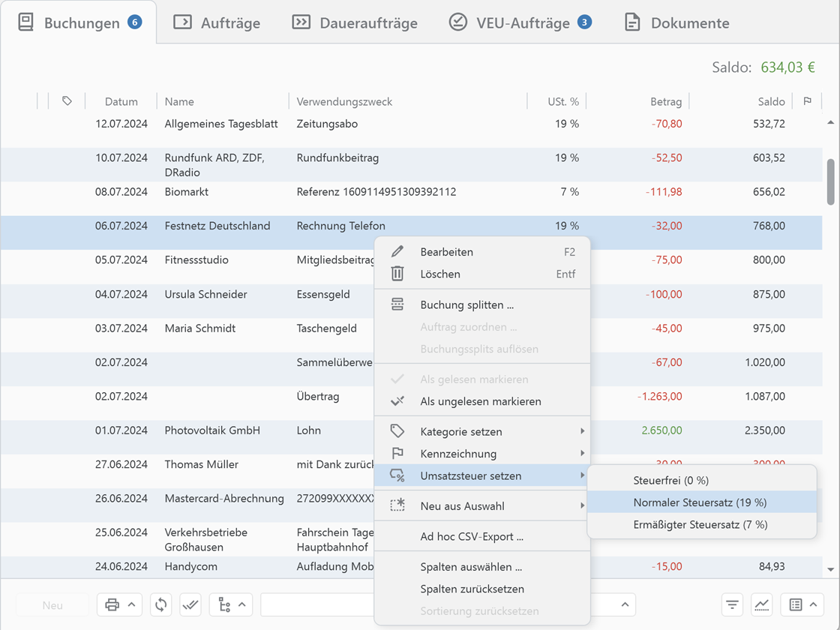840x630 pixels.
Task: Open the filter icon at bottom right
Action: pos(732,604)
